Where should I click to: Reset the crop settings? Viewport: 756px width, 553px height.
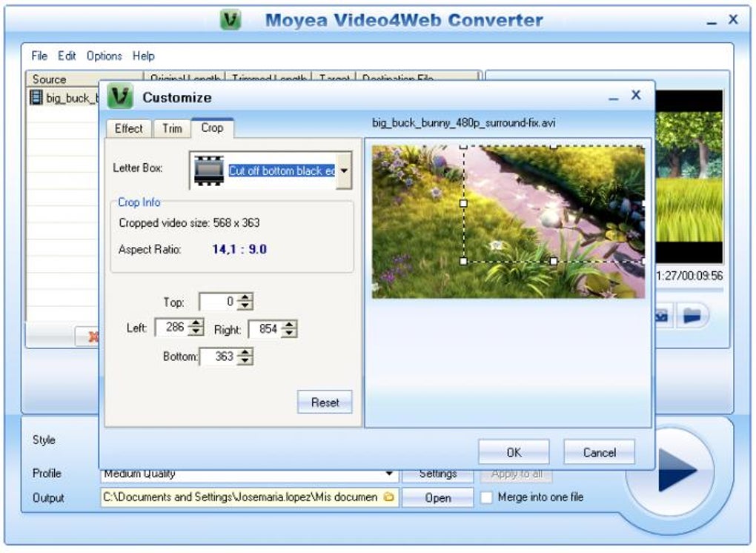[x=324, y=402]
